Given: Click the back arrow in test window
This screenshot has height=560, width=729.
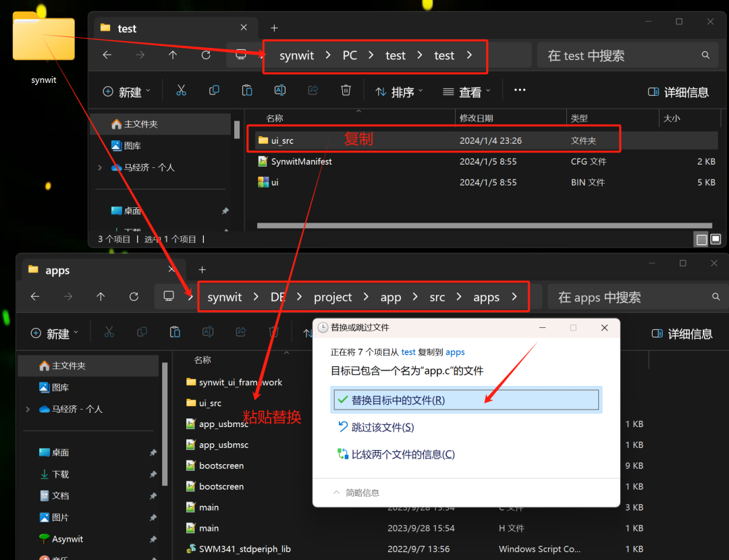Looking at the screenshot, I should (x=107, y=55).
